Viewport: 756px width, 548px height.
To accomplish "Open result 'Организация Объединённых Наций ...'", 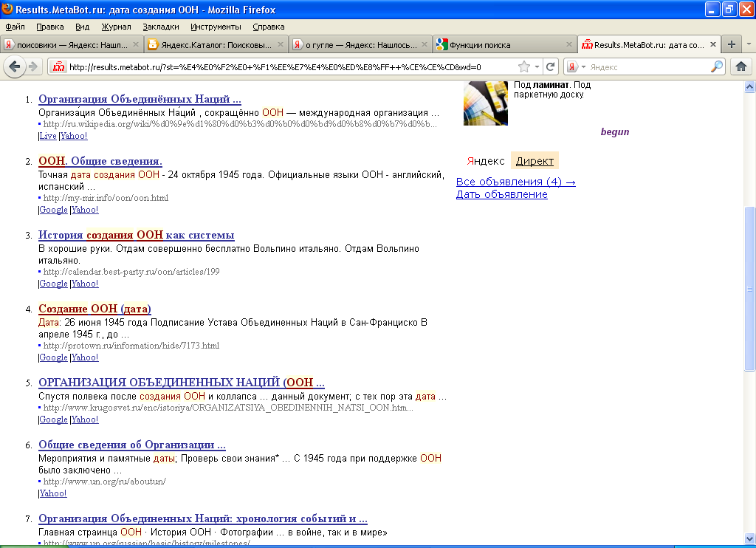I will (x=140, y=99).
